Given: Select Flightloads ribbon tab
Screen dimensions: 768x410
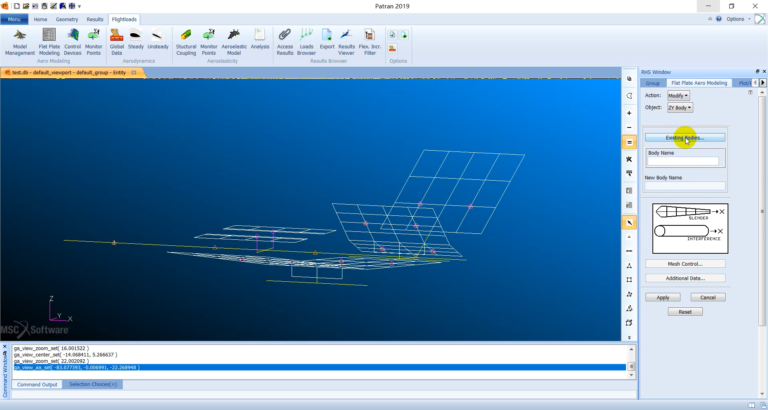Looking at the screenshot, I should point(124,20).
